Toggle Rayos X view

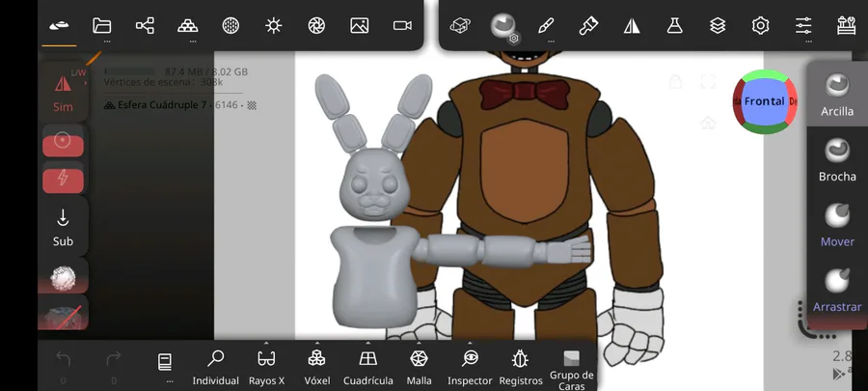pyautogui.click(x=266, y=368)
